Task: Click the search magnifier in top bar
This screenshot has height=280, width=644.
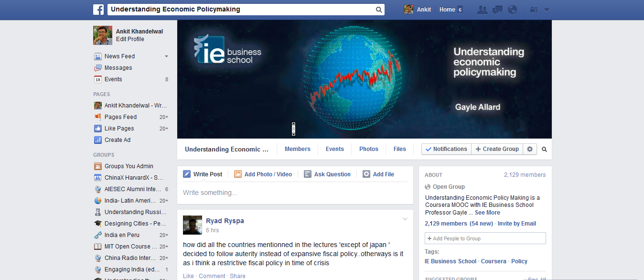Action: [x=379, y=10]
